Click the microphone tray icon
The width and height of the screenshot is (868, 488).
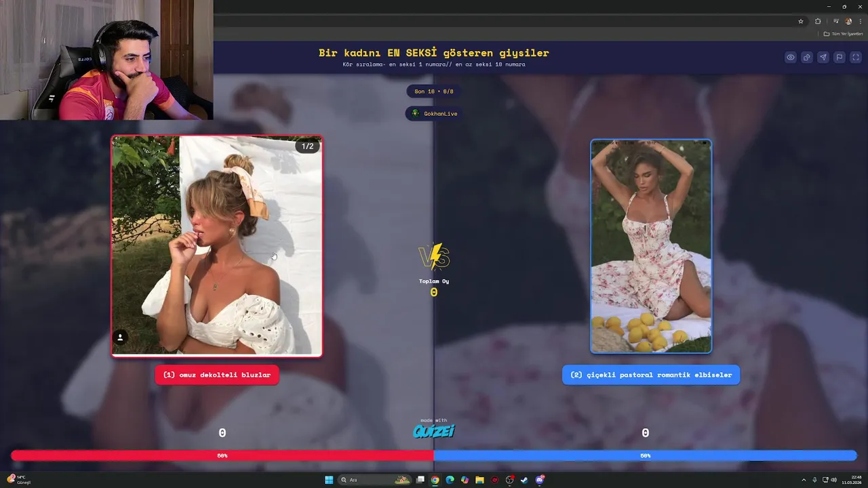pos(814,480)
